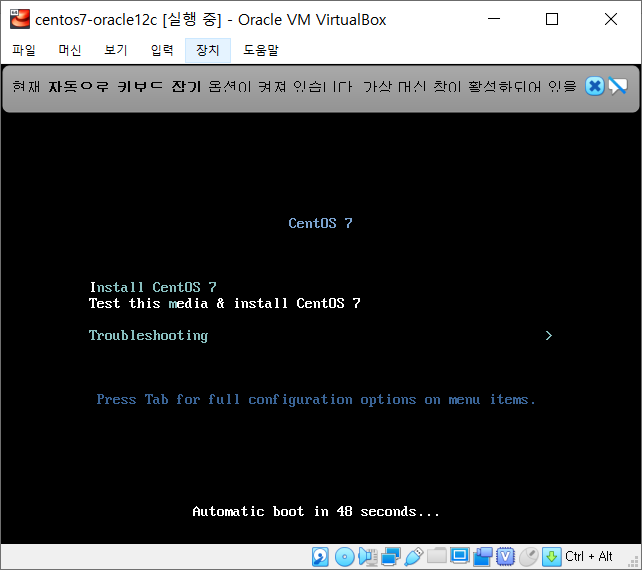Dismiss the keyboard capture notification
Viewport: 642px width, 570px height.
595,86
